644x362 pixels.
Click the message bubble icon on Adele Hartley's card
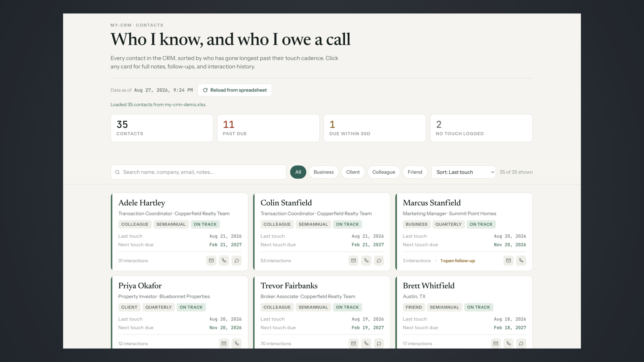point(237,261)
